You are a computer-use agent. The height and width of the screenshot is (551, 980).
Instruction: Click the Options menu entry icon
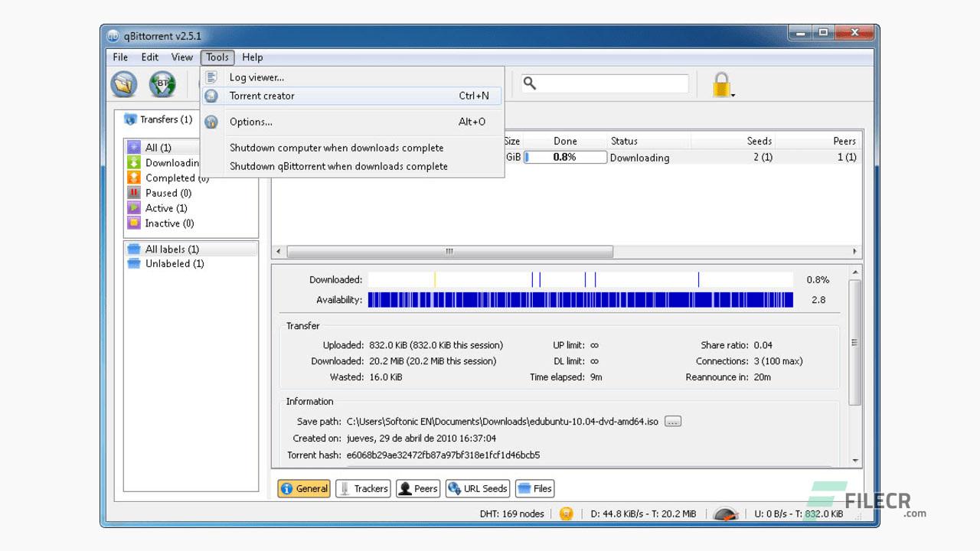click(x=212, y=122)
